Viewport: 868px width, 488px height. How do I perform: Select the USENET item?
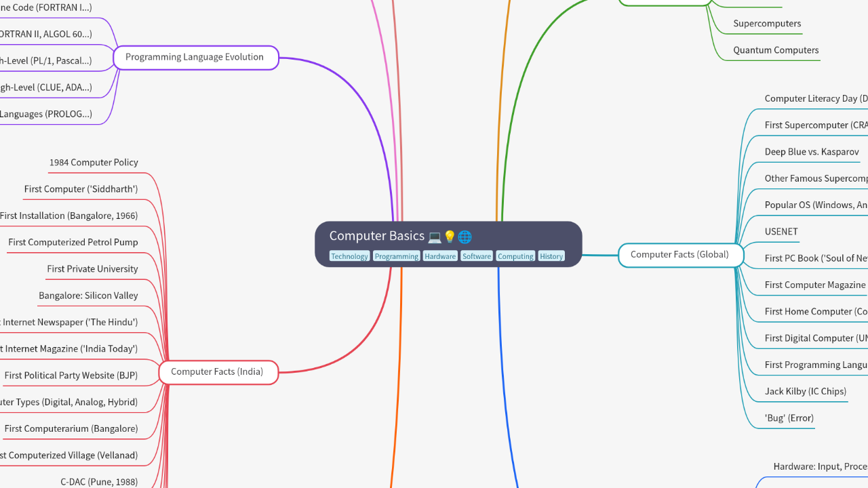coord(781,232)
